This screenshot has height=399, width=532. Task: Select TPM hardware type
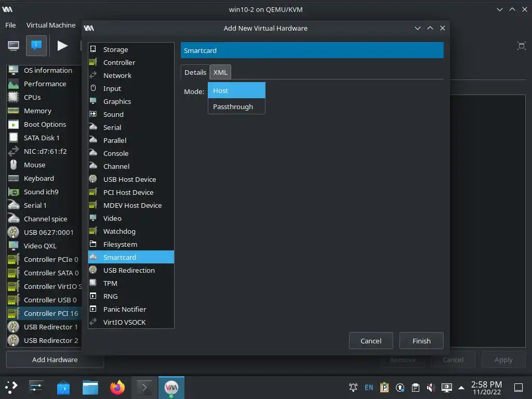[131, 283]
